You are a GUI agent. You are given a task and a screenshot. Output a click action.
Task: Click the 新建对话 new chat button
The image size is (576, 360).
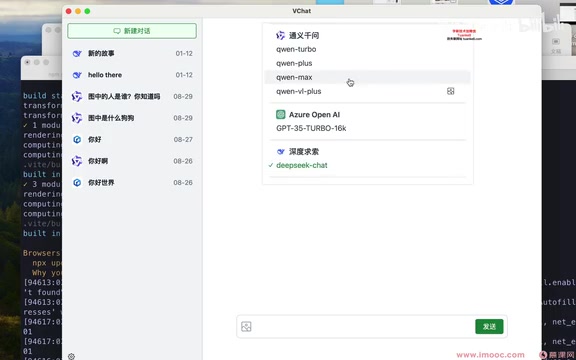(132, 31)
